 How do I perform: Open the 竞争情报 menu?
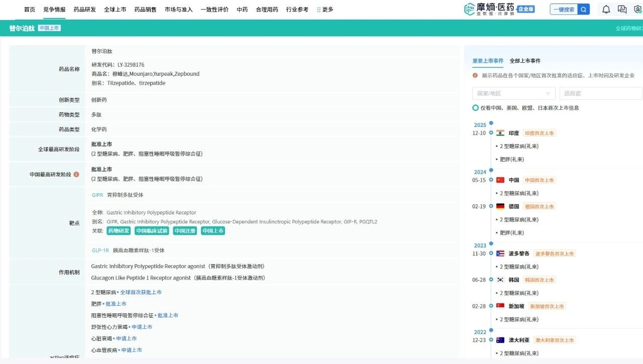click(54, 10)
